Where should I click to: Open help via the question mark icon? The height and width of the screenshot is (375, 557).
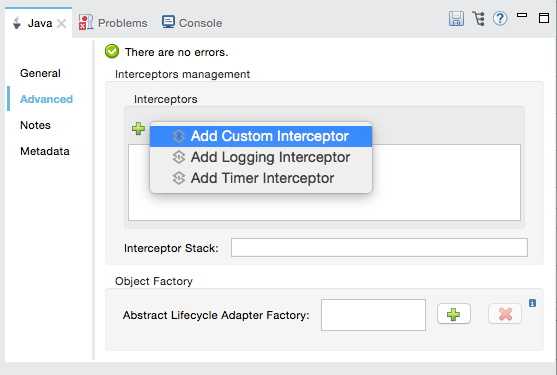(x=500, y=18)
